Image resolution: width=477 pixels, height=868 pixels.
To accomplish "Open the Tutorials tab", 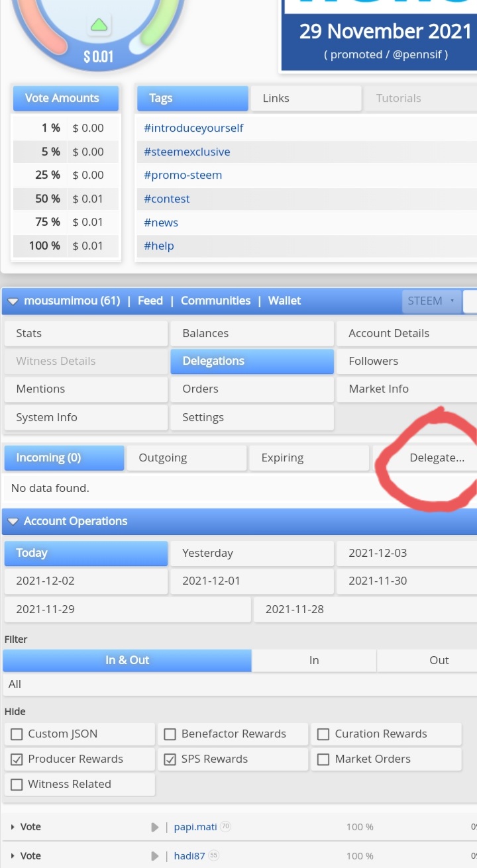I will pos(420,98).
